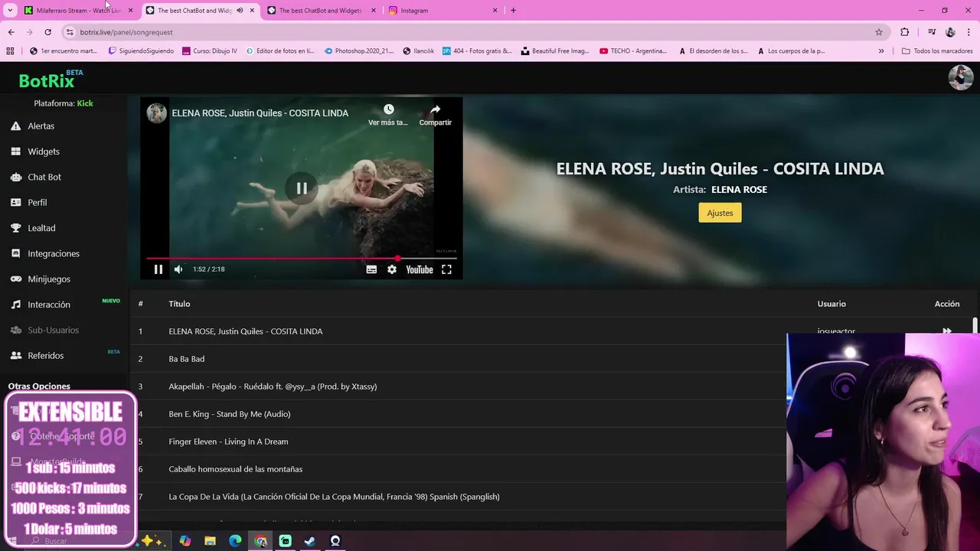Open the Referidos people icon
Screen dimensions: 980x551
tap(15, 355)
